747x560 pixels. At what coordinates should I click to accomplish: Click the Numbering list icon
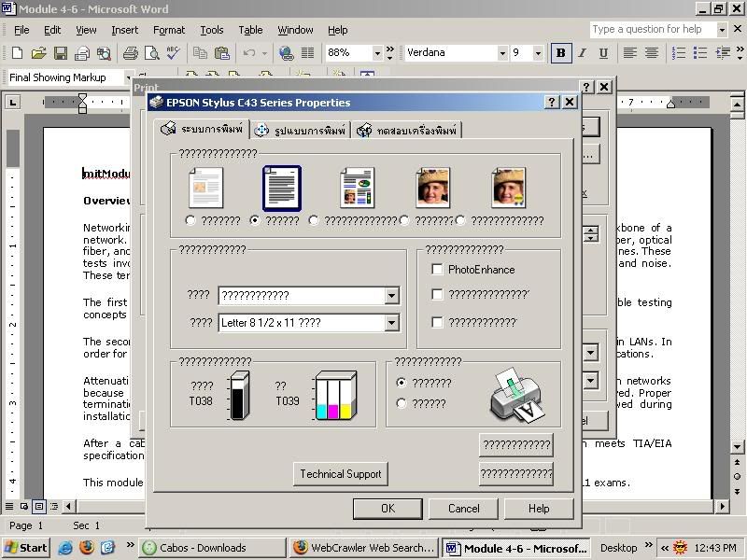pos(679,53)
